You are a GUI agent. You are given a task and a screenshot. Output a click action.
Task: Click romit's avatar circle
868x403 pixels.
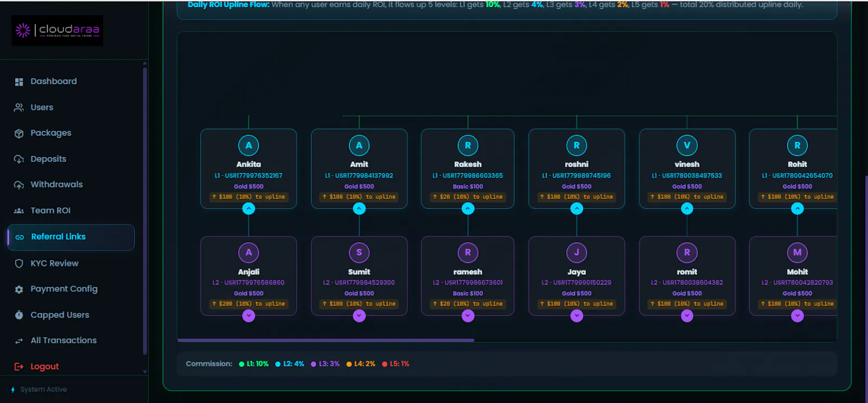(687, 253)
